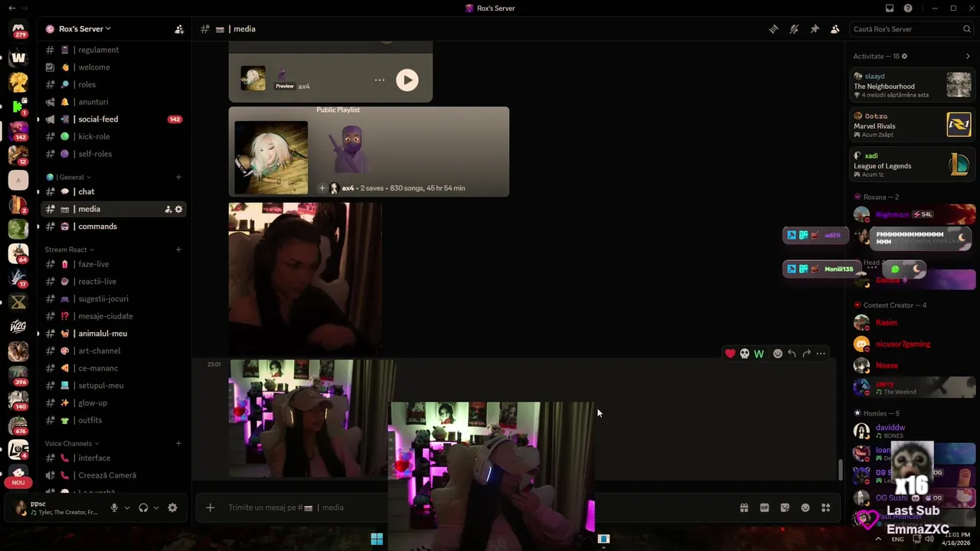Open the welcome channel
Viewport: 980px width, 551px height.
[113, 67]
